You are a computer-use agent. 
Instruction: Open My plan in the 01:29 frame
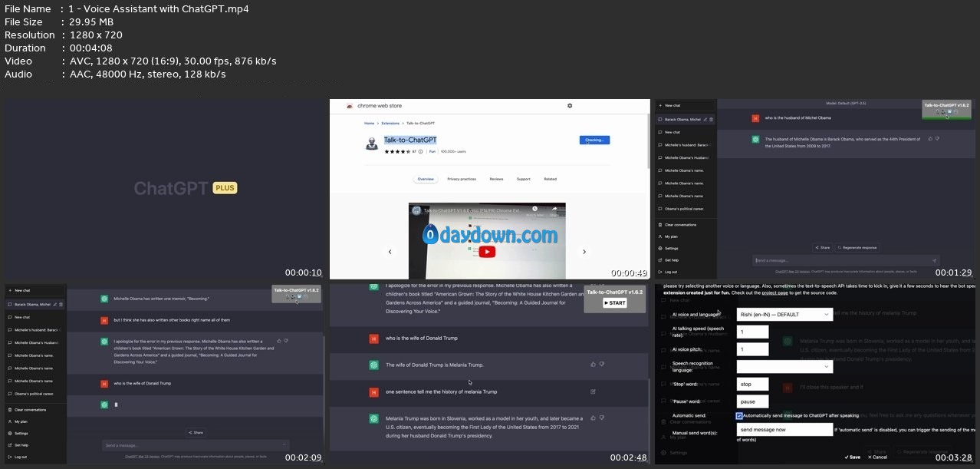pos(684,236)
